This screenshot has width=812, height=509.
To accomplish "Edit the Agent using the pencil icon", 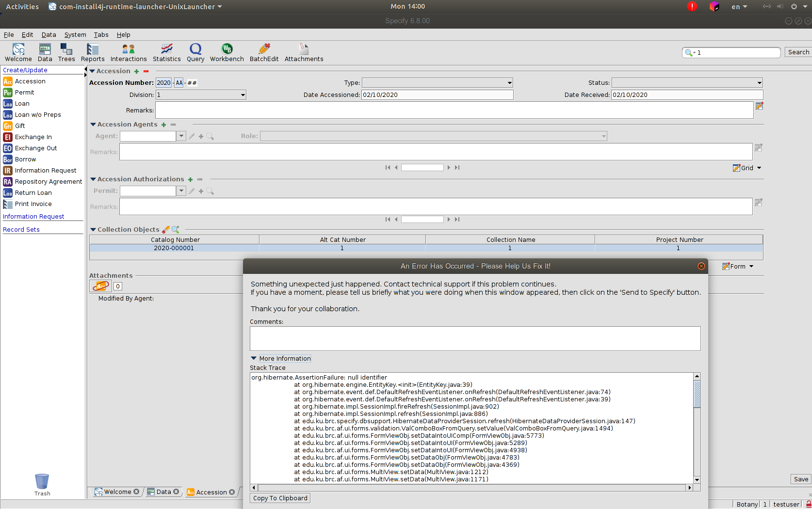I will [192, 136].
